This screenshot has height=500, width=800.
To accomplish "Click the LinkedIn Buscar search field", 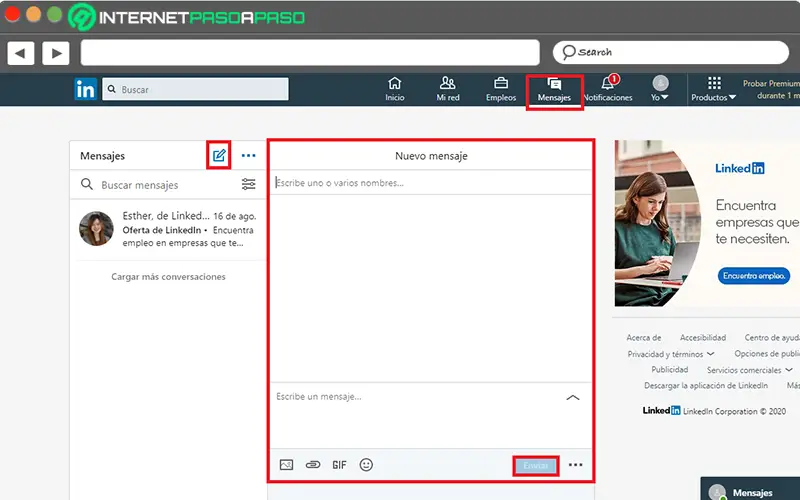I will [195, 89].
